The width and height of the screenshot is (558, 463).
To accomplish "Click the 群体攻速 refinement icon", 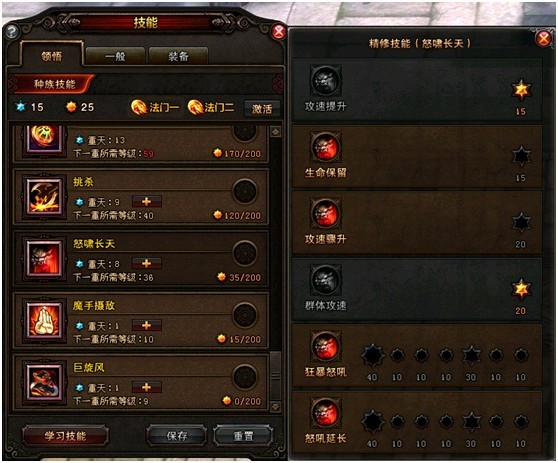I will (x=325, y=280).
